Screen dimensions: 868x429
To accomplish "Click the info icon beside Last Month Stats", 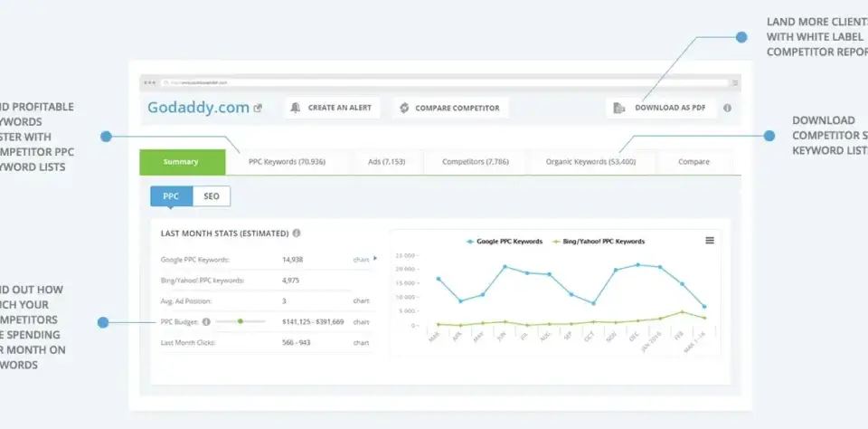I will point(297,233).
